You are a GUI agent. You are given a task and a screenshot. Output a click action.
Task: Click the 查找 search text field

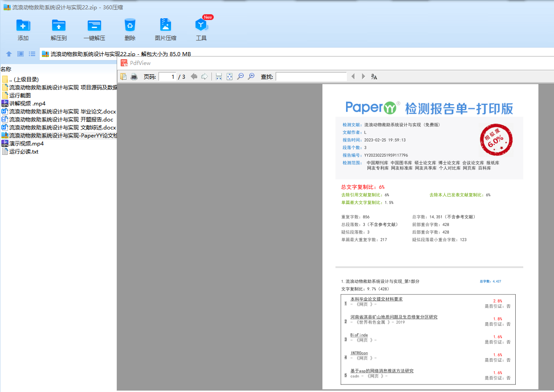click(x=311, y=77)
